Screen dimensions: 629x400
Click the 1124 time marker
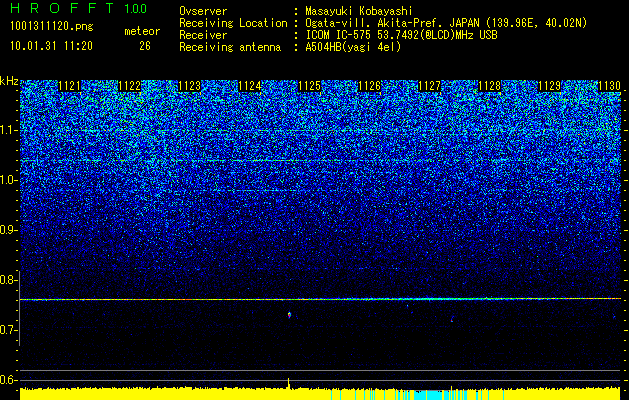(250, 86)
